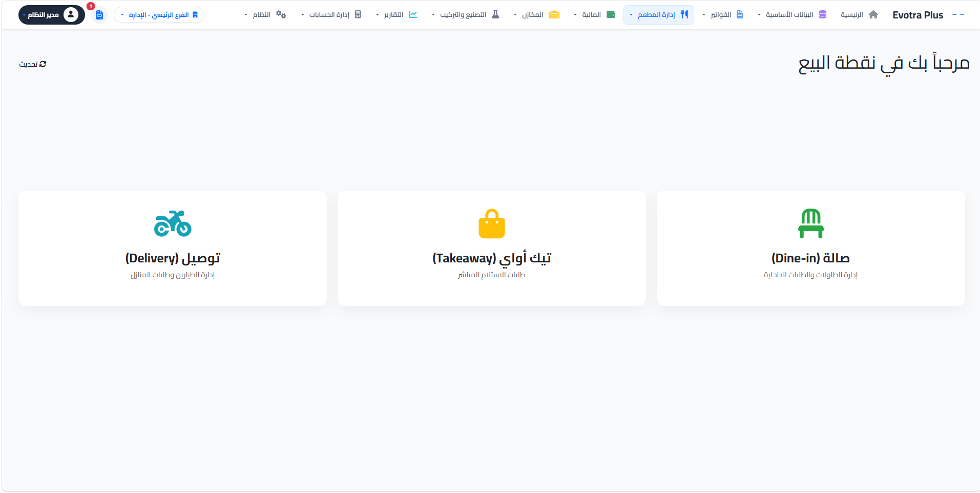Open the المخازن menu
The height and width of the screenshot is (493, 980).
click(x=537, y=14)
